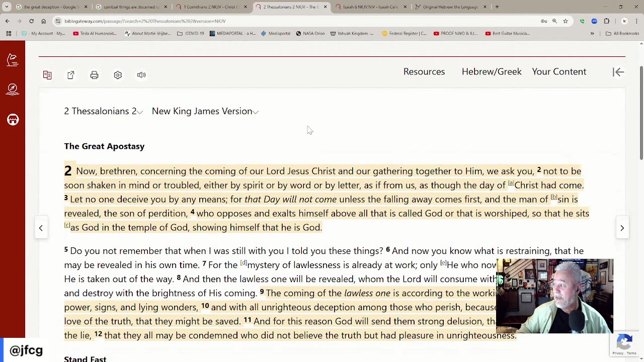Open the password key icon in address bar

pos(544,21)
